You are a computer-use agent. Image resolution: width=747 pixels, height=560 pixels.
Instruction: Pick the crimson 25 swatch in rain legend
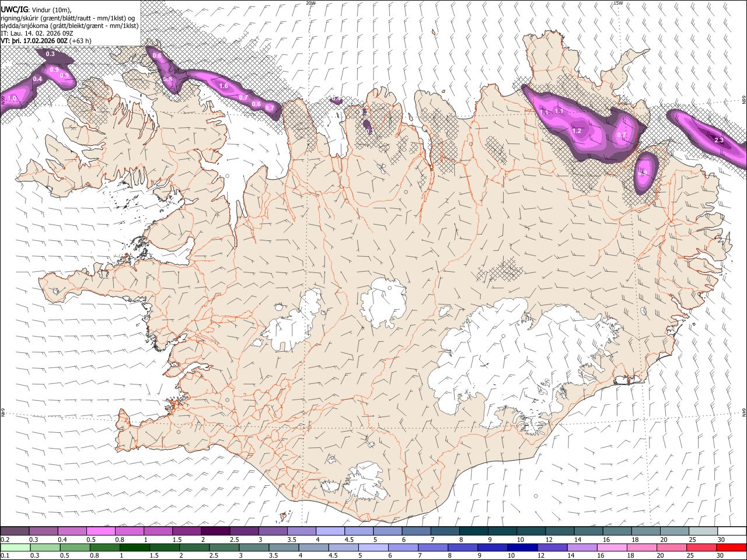click(x=701, y=547)
